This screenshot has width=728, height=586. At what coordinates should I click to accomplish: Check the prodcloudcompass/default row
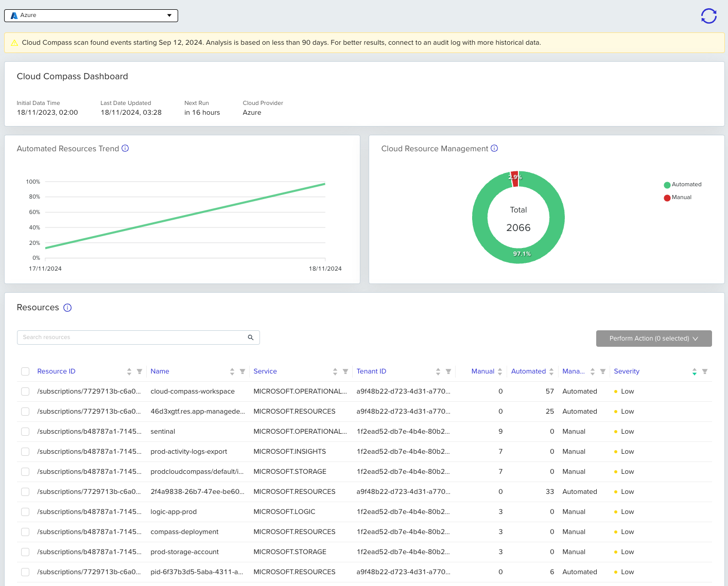click(x=25, y=472)
